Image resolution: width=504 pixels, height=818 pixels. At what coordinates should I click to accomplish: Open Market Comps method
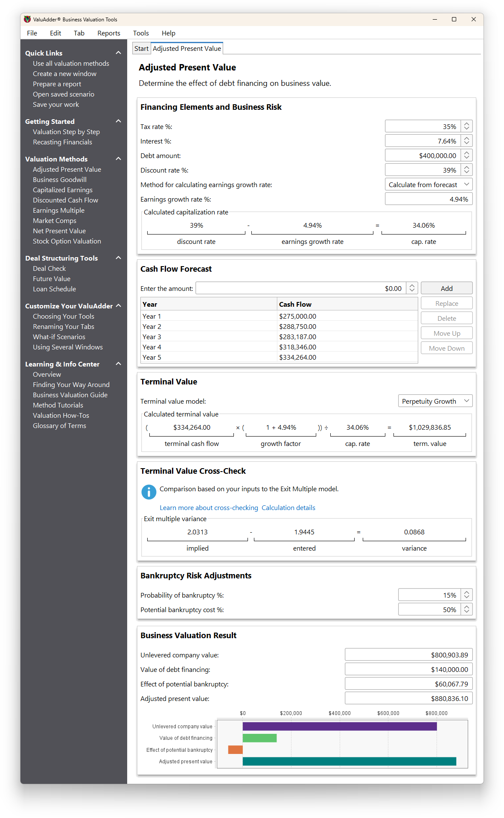point(55,220)
